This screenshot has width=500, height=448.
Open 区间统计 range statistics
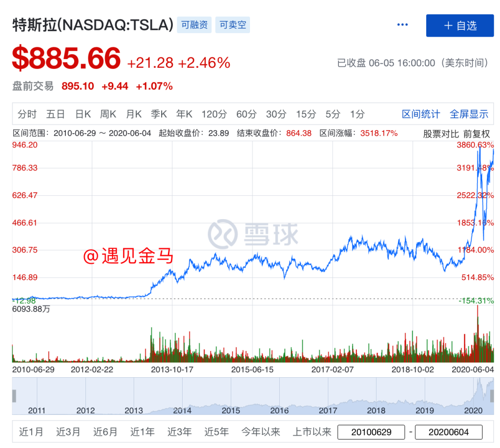(x=421, y=114)
